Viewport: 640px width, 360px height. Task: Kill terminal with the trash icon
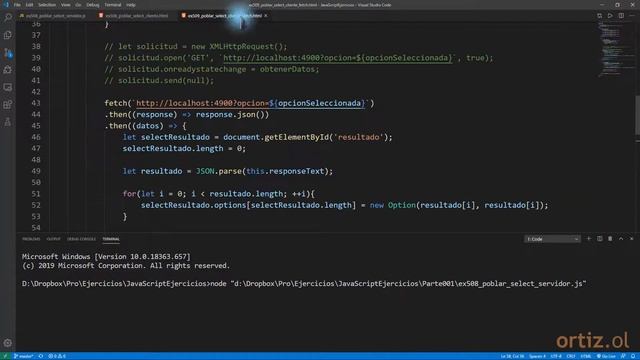[610, 239]
